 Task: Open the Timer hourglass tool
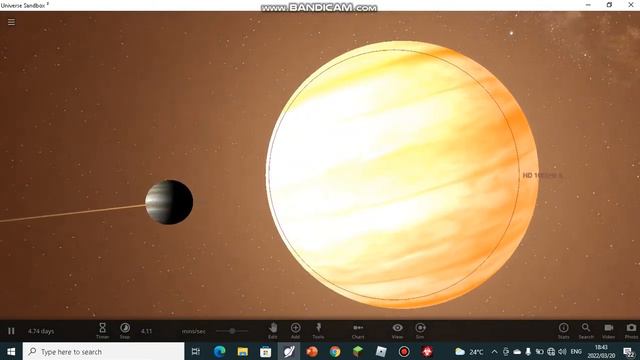point(102,331)
